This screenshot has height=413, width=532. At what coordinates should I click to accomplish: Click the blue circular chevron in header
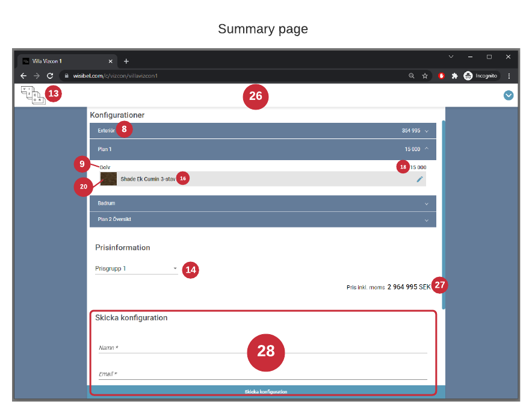[x=509, y=95]
